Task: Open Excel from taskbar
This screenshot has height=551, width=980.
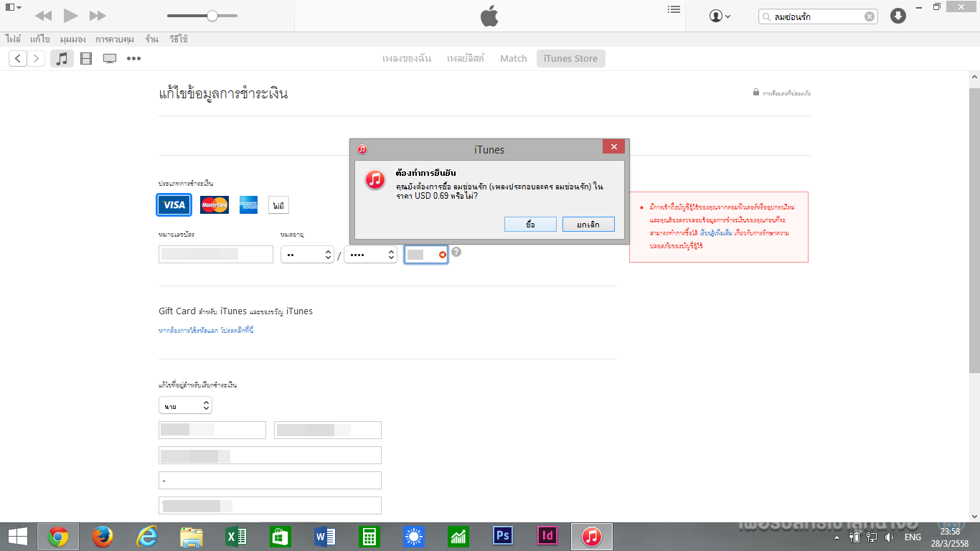Action: tap(235, 536)
